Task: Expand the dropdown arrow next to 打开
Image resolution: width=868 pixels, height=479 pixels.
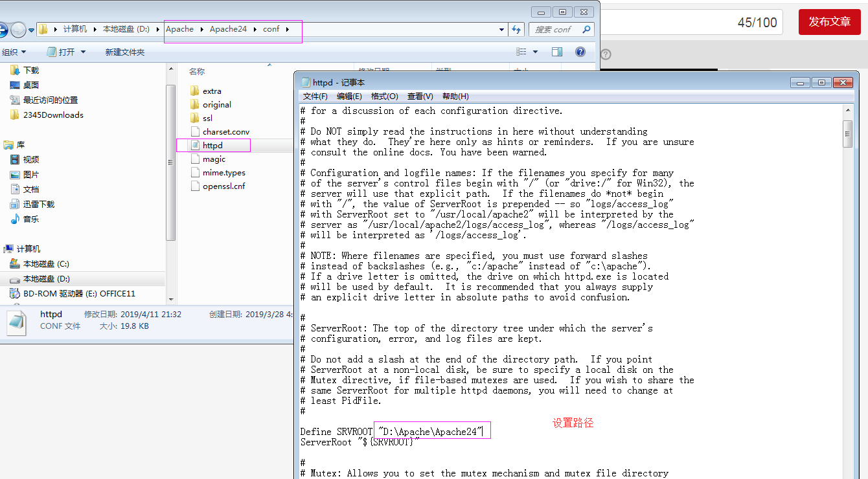Action: [82, 52]
